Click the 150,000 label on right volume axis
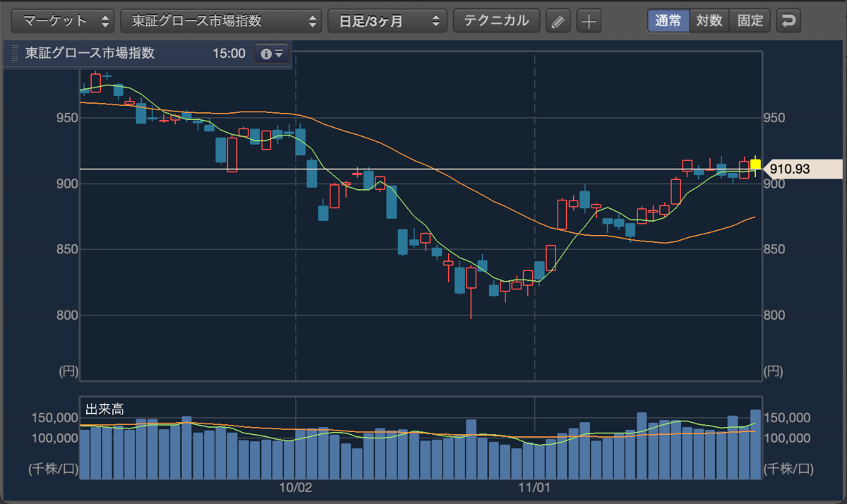The height and width of the screenshot is (504, 847). click(788, 418)
